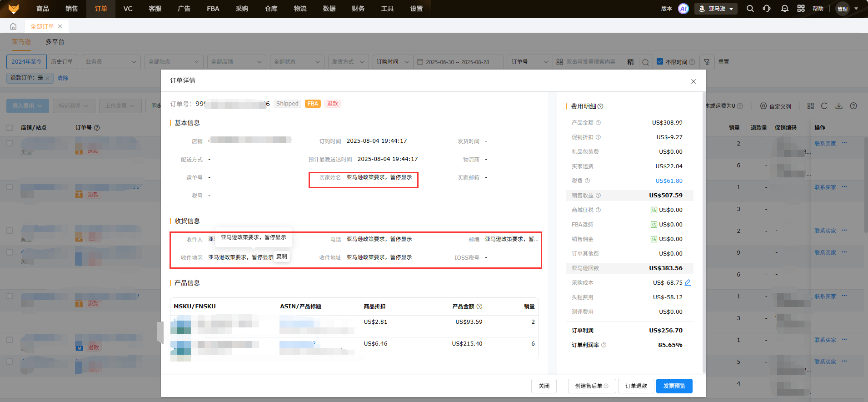This screenshot has height=402, width=868.
Task: Click the help icon beside 销售收益
Action: [598, 196]
